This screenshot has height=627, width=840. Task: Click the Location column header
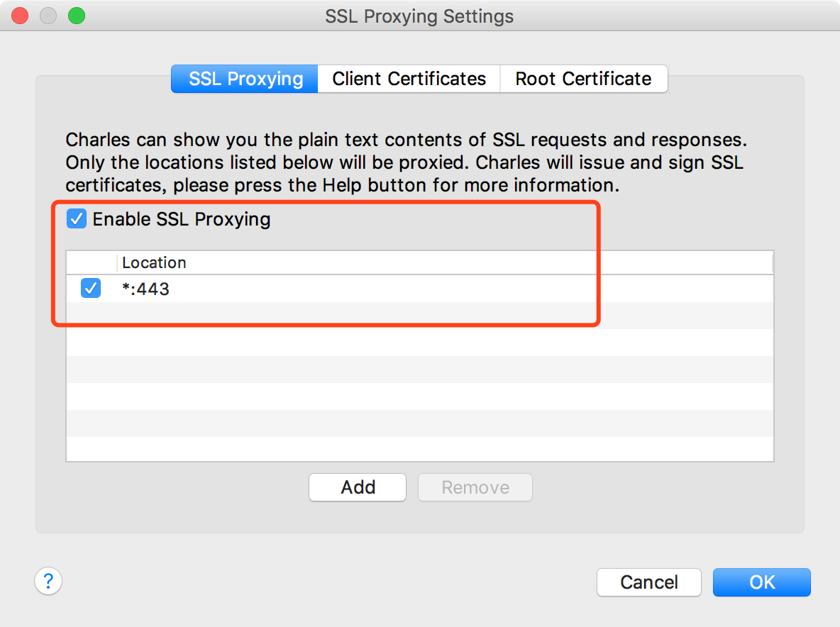click(154, 262)
